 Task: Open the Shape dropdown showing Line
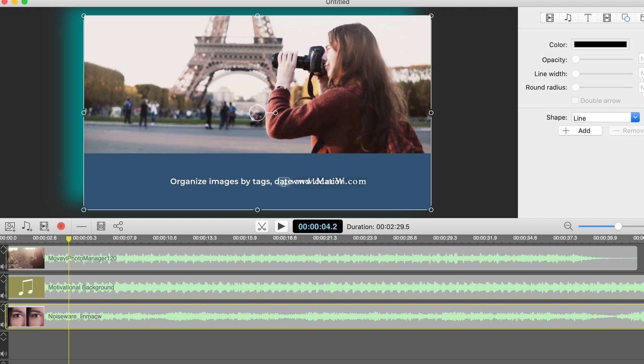coord(606,118)
